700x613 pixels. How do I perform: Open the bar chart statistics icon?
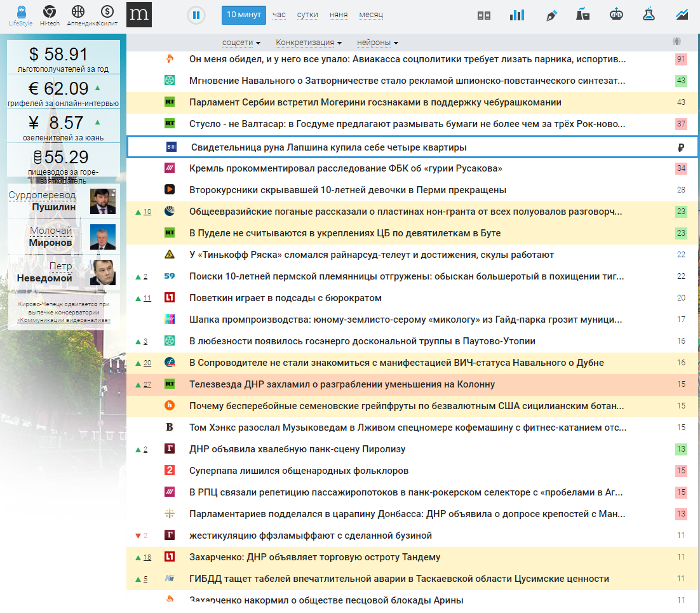(517, 15)
